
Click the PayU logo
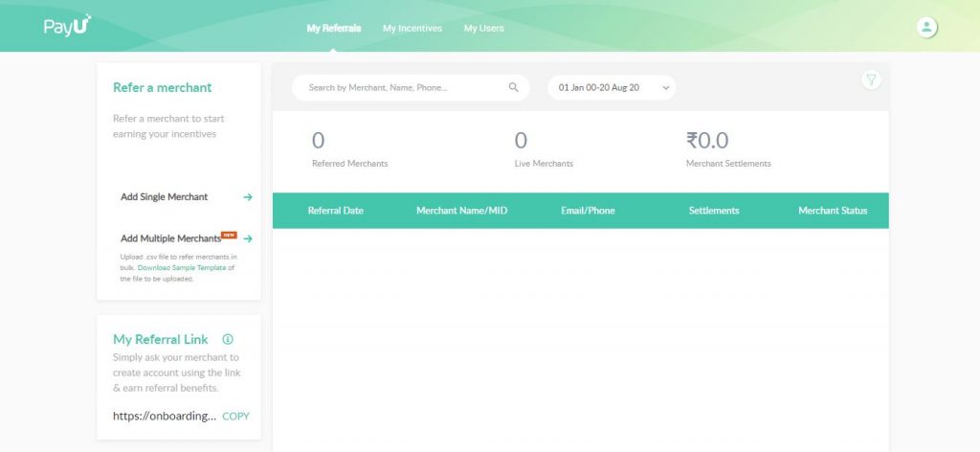[68, 26]
